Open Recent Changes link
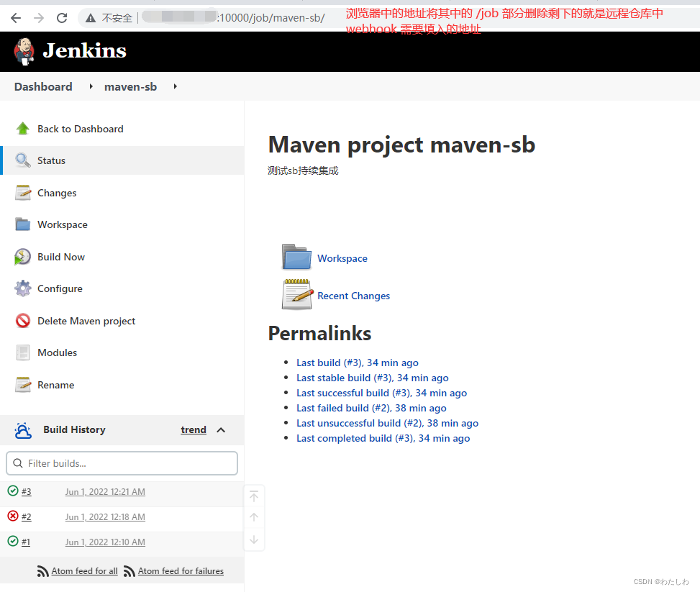This screenshot has height=592, width=700. pyautogui.click(x=353, y=296)
